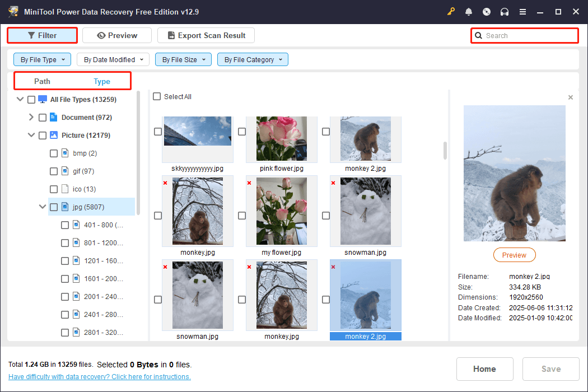This screenshot has width=588, height=392.
Task: Open By File Category dropdown
Action: point(253,60)
